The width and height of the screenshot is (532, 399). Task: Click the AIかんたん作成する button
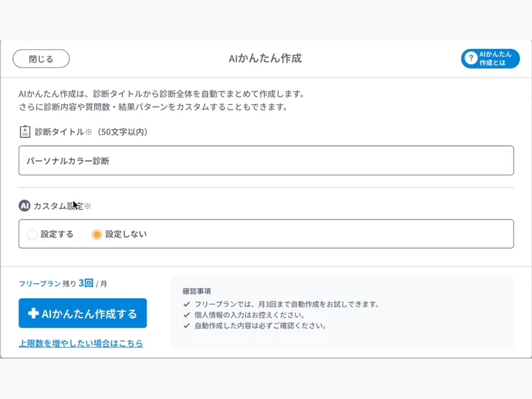point(83,313)
